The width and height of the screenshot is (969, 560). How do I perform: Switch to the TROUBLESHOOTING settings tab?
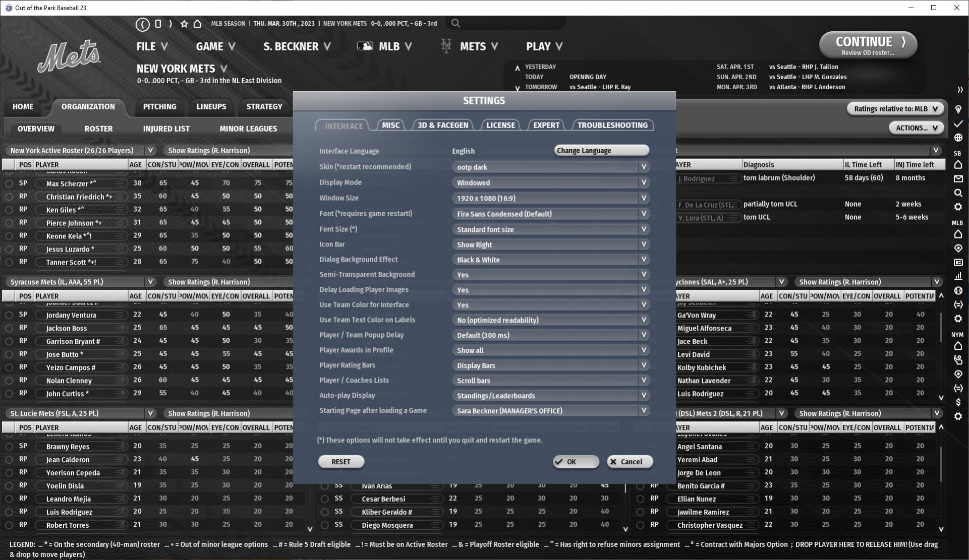tap(612, 126)
